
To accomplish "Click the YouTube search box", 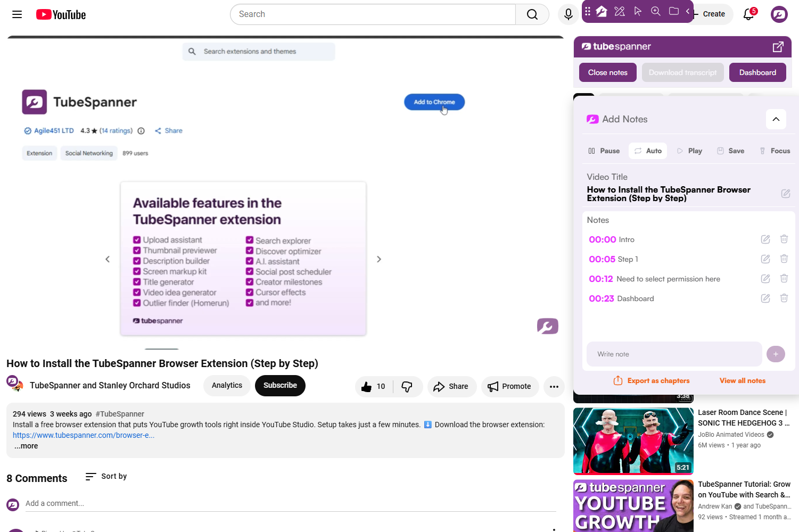I will (373, 14).
